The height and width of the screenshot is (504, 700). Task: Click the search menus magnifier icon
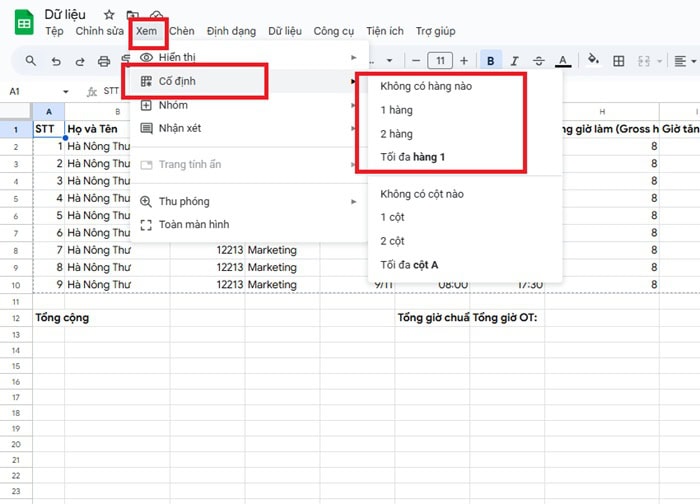[x=31, y=61]
